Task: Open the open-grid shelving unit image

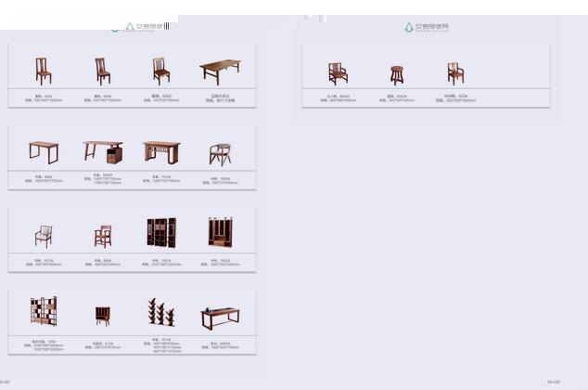Action: point(44,312)
